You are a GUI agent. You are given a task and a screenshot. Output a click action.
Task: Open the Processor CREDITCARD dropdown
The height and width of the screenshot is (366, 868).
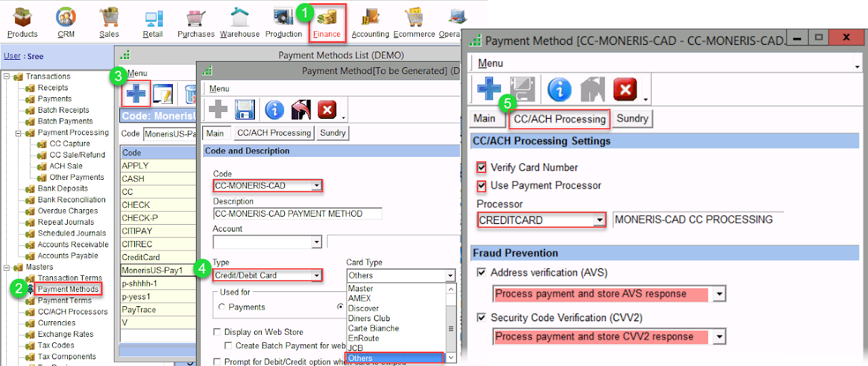pos(599,220)
